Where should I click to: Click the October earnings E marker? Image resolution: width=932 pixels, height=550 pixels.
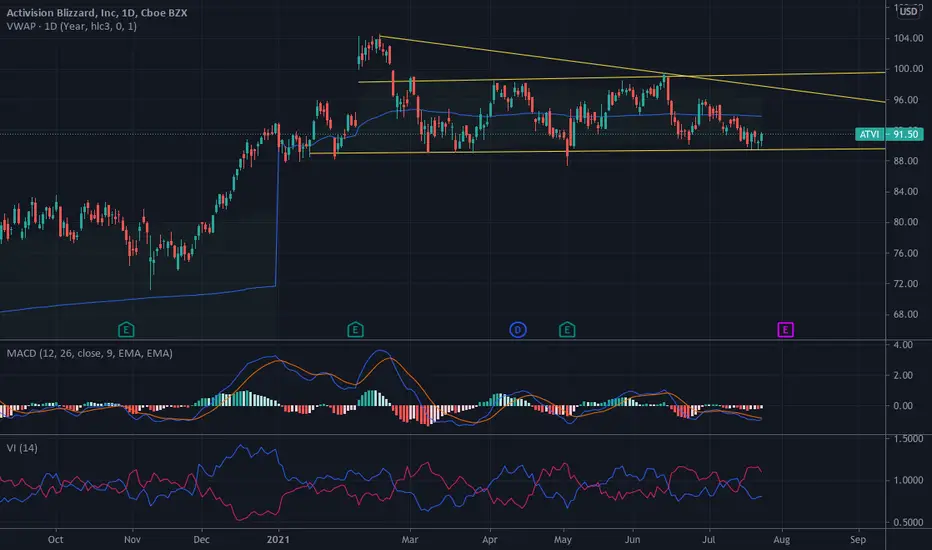(x=126, y=329)
